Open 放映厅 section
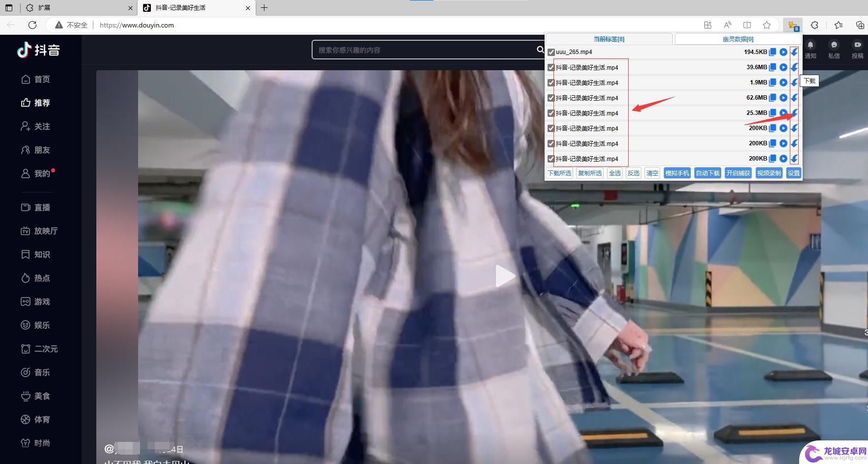 (39, 231)
